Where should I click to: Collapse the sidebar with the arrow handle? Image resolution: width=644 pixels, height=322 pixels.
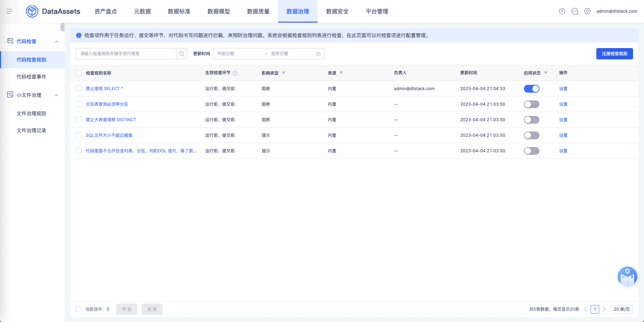click(x=63, y=27)
